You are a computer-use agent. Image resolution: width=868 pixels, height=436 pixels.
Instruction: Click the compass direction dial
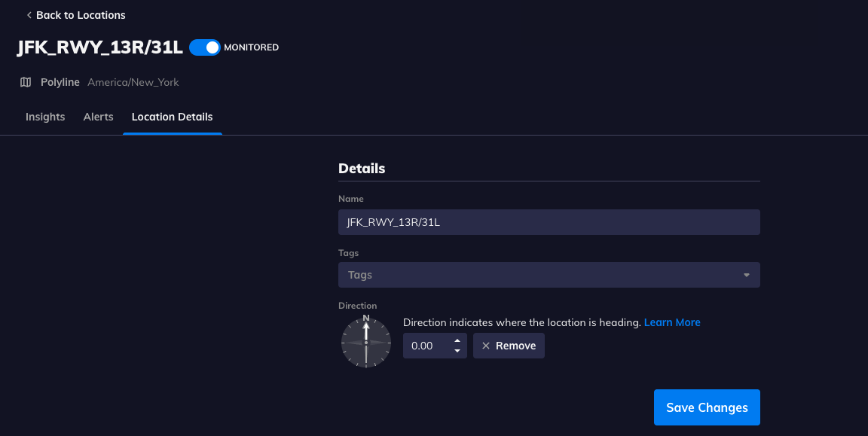click(366, 342)
